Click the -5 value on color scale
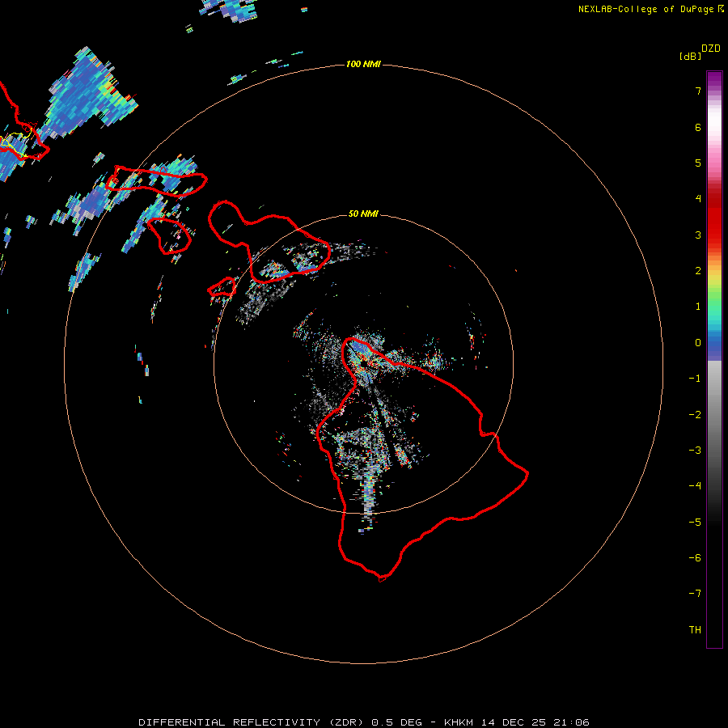This screenshot has width=728, height=728. point(695,523)
